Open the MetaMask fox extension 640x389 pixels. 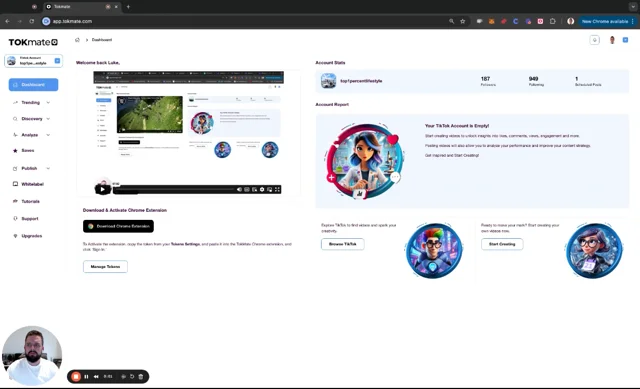(x=491, y=21)
